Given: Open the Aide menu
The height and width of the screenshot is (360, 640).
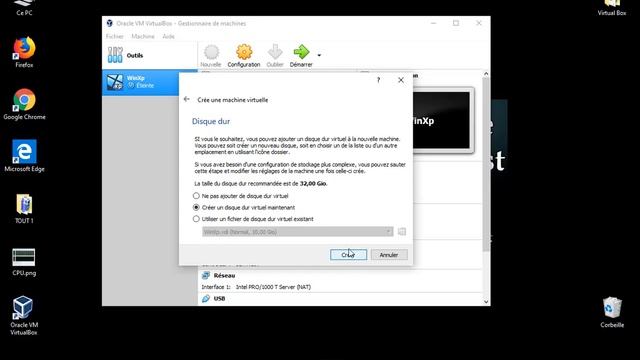Looking at the screenshot, I should pyautogui.click(x=169, y=36).
